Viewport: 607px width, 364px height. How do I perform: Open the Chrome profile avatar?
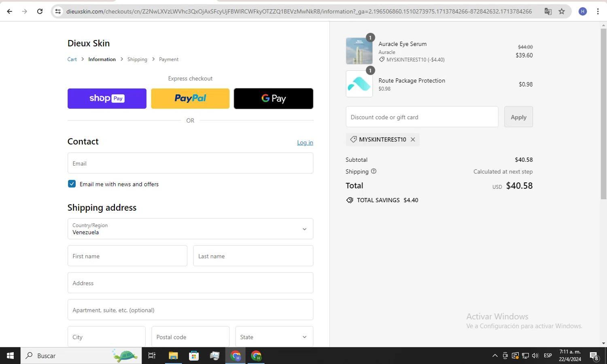click(x=582, y=11)
